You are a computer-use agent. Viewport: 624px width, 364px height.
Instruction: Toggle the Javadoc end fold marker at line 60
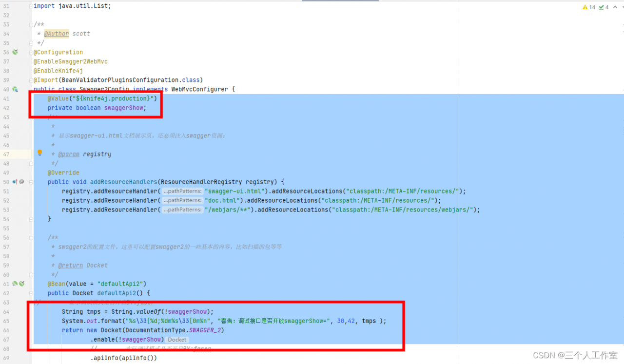pos(32,274)
